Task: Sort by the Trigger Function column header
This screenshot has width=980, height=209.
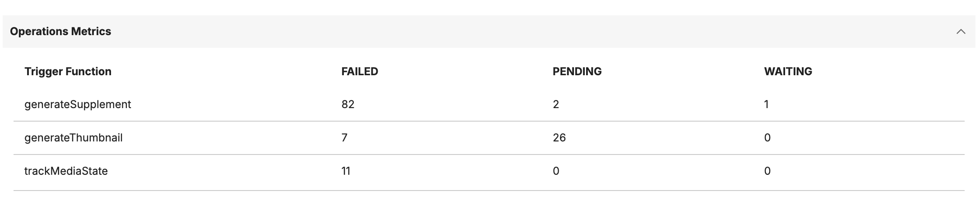Action: [x=68, y=72]
